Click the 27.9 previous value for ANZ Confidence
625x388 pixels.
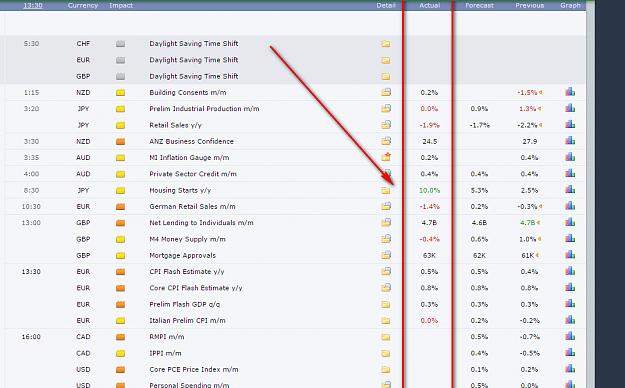click(x=529, y=142)
